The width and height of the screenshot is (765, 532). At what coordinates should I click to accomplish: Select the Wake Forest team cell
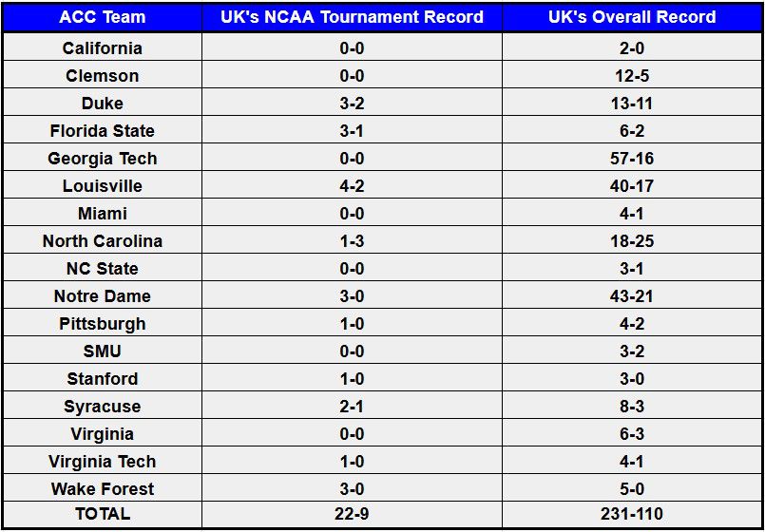point(102,489)
